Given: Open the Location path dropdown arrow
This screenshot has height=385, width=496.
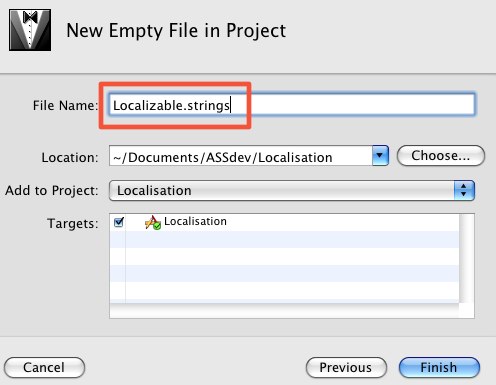Looking at the screenshot, I should (380, 155).
